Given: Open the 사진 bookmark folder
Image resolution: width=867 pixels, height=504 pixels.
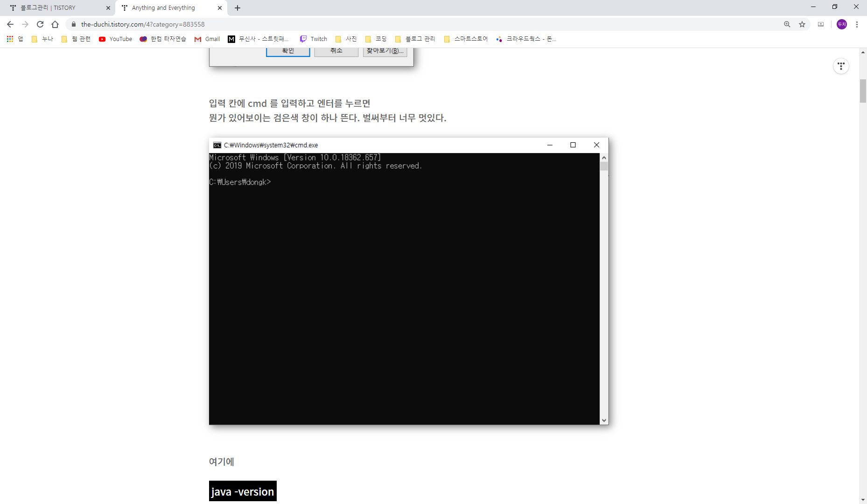Looking at the screenshot, I should click(x=346, y=39).
